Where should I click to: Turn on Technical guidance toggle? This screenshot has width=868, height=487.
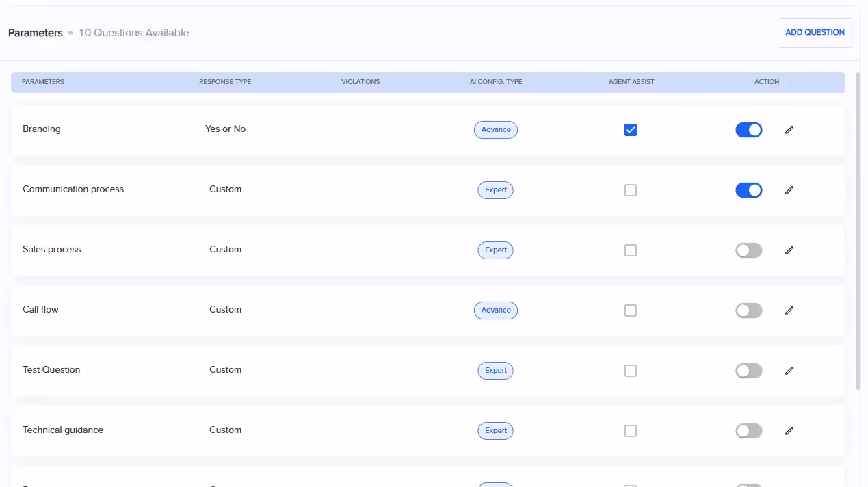[x=749, y=431]
